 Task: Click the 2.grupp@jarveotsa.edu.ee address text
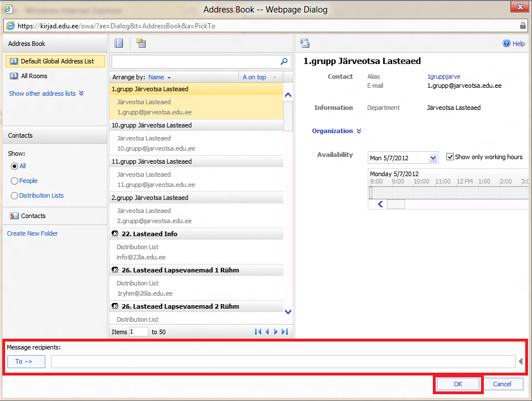click(x=154, y=221)
